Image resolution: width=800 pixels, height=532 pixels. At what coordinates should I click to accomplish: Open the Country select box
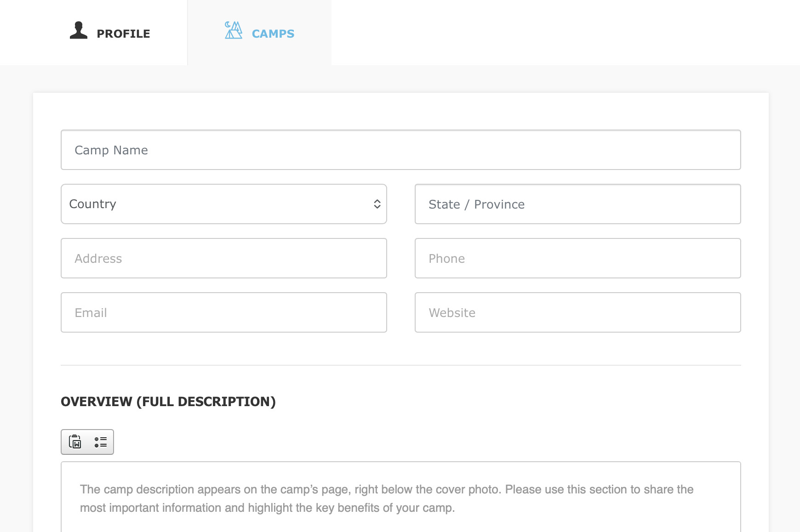[x=223, y=204]
